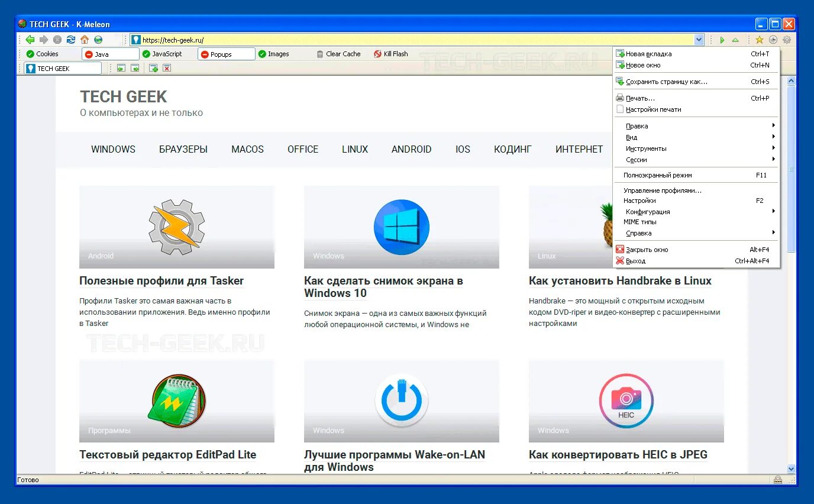
Task: Select Печать… in the menu
Action: click(696, 98)
